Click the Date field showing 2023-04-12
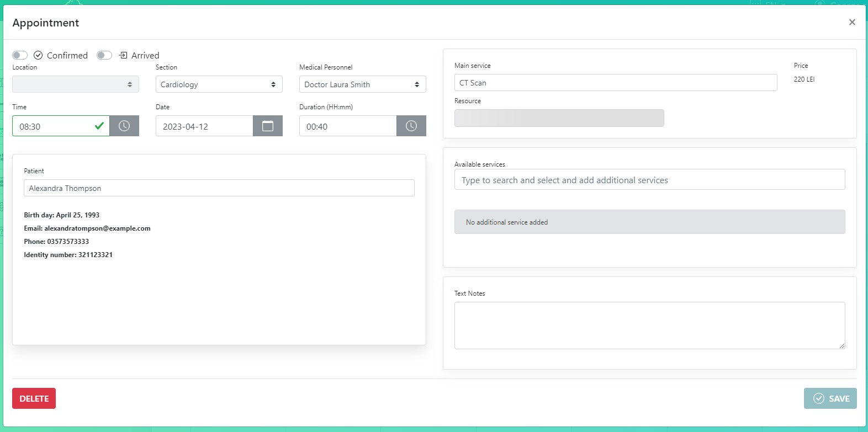 click(204, 126)
